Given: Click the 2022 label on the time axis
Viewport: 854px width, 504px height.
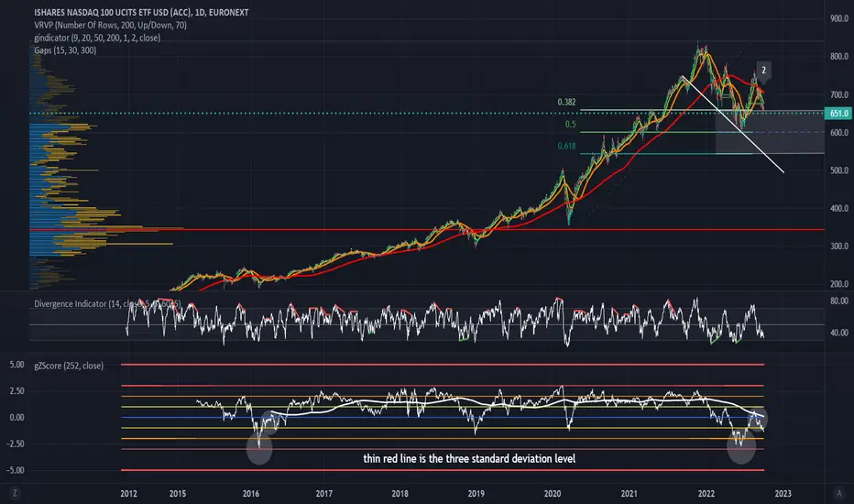Looking at the screenshot, I should [x=706, y=494].
